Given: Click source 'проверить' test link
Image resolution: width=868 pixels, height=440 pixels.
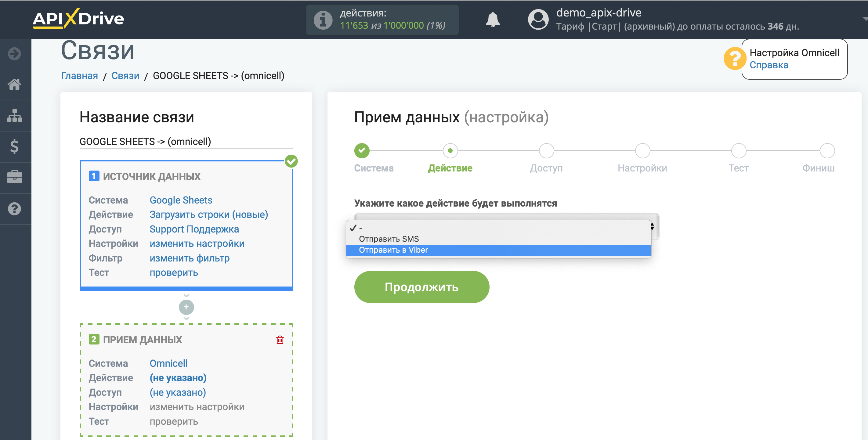Looking at the screenshot, I should (x=174, y=272).
